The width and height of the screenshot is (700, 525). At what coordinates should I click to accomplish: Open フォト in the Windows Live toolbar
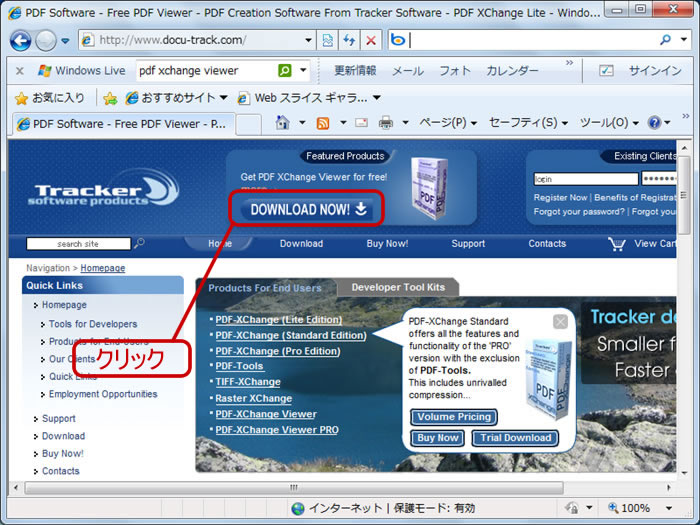click(x=454, y=71)
